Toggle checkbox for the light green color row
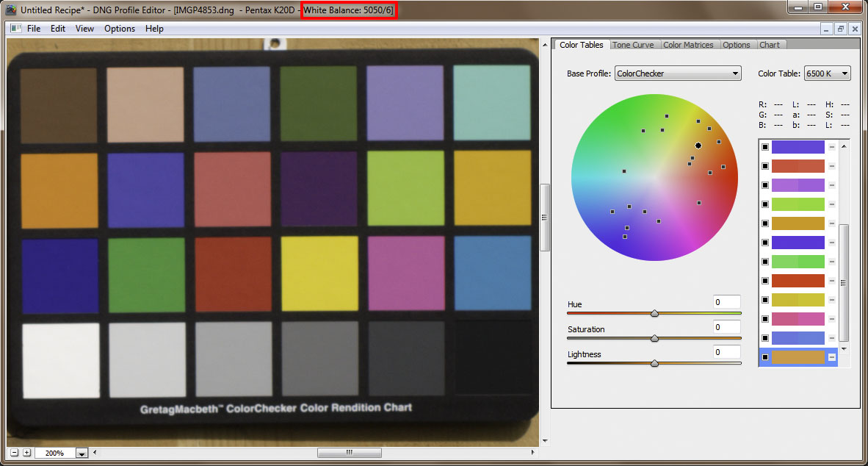 click(765, 262)
